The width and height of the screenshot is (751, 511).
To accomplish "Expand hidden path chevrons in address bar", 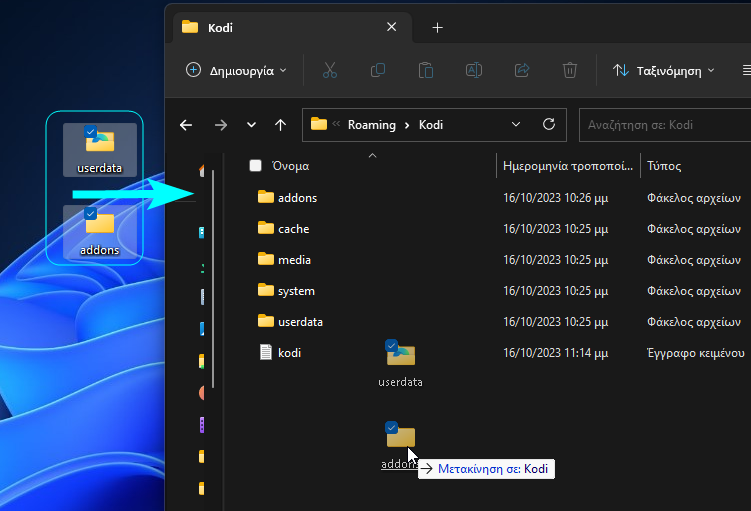I will pos(336,124).
